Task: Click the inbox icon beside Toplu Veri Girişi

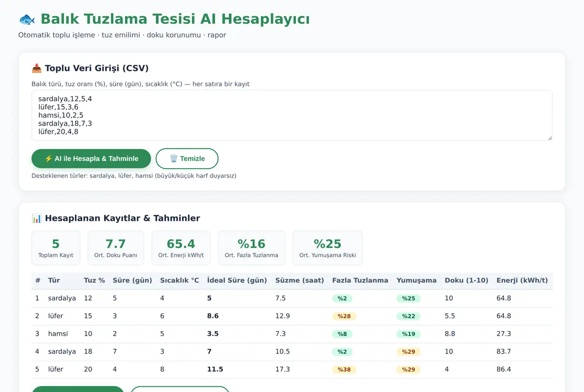Action: click(x=36, y=68)
